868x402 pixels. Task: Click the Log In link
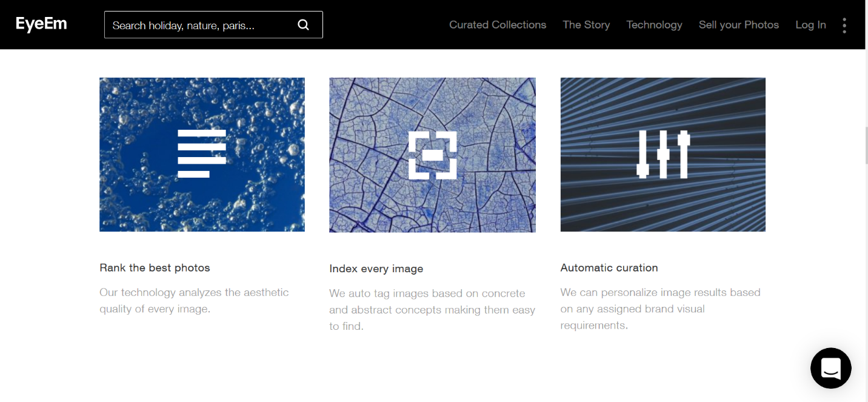click(x=810, y=25)
